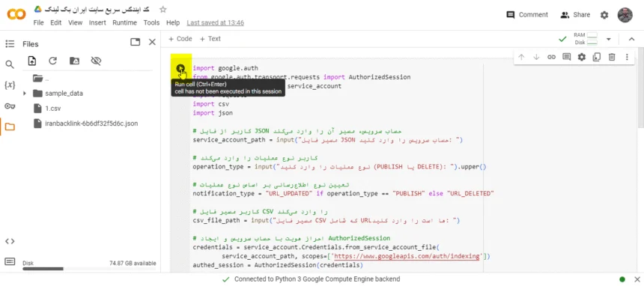Delete the cell
This screenshot has height=286, width=644.
pyautogui.click(x=612, y=57)
